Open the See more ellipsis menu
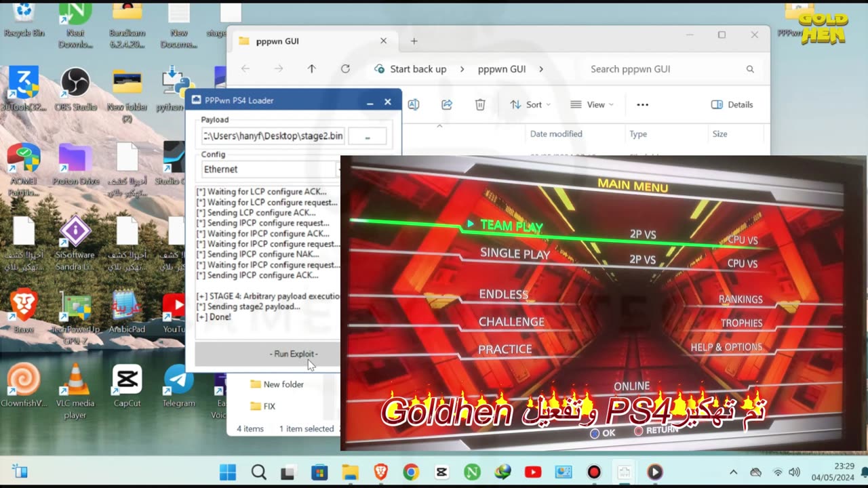Screen dimensions: 868x488 pyautogui.click(x=643, y=104)
